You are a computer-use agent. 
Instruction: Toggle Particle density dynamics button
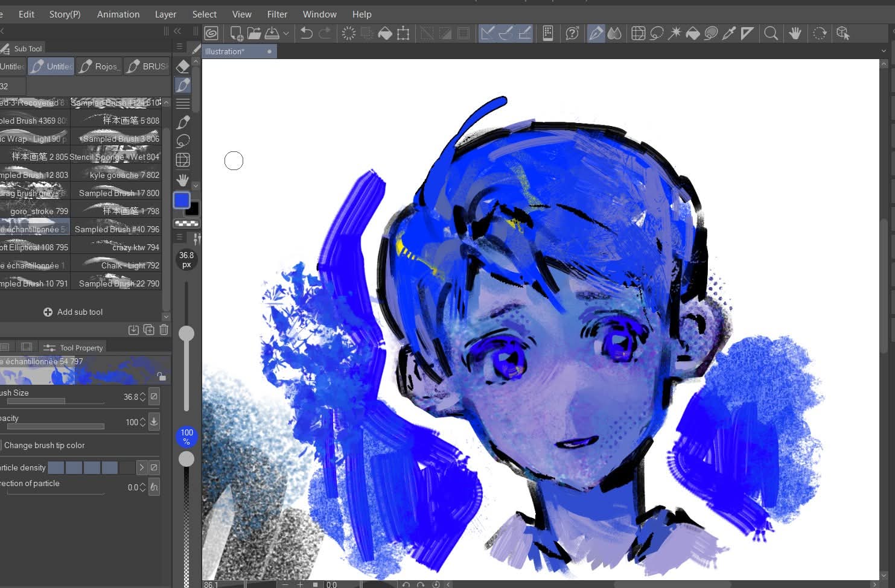click(154, 467)
